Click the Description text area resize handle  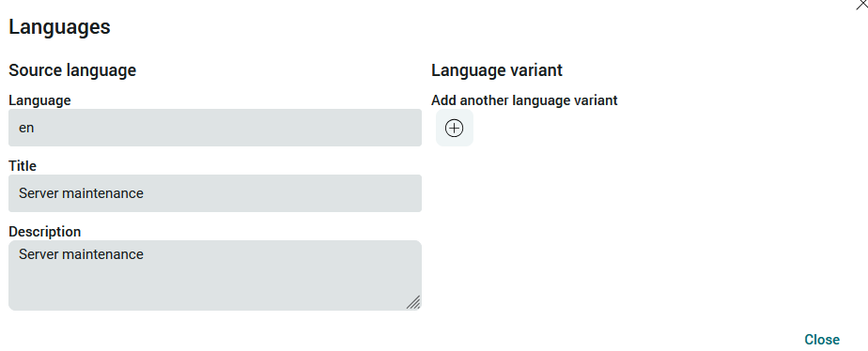413,302
